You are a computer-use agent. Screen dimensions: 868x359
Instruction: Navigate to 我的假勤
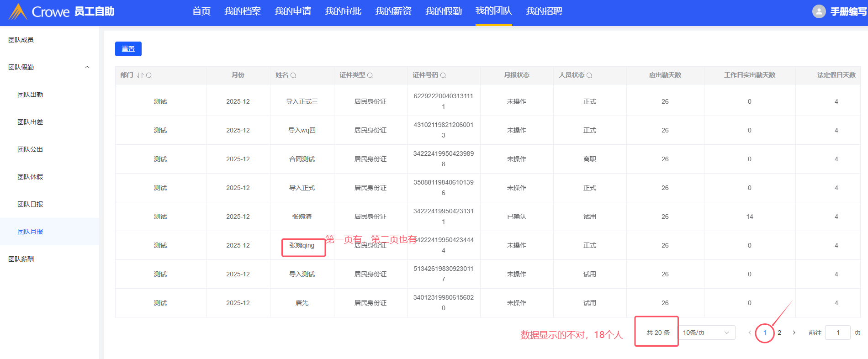(x=444, y=11)
